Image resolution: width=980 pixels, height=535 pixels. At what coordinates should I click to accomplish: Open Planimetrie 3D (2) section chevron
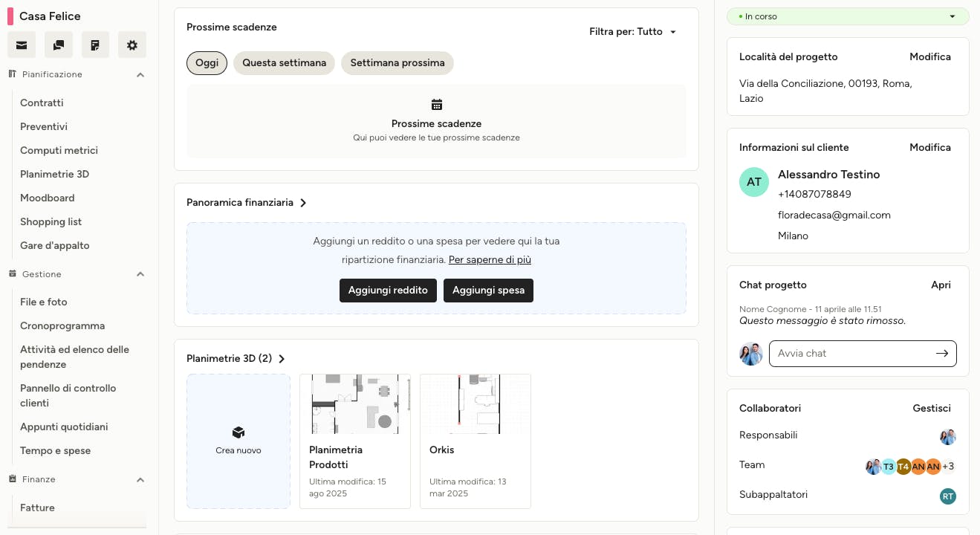pos(282,359)
